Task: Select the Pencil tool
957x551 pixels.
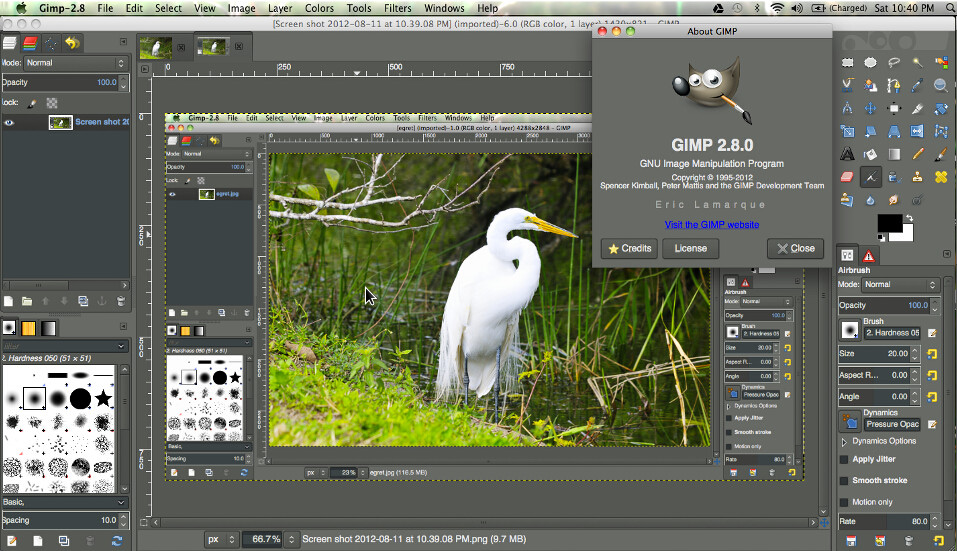Action: (917, 154)
